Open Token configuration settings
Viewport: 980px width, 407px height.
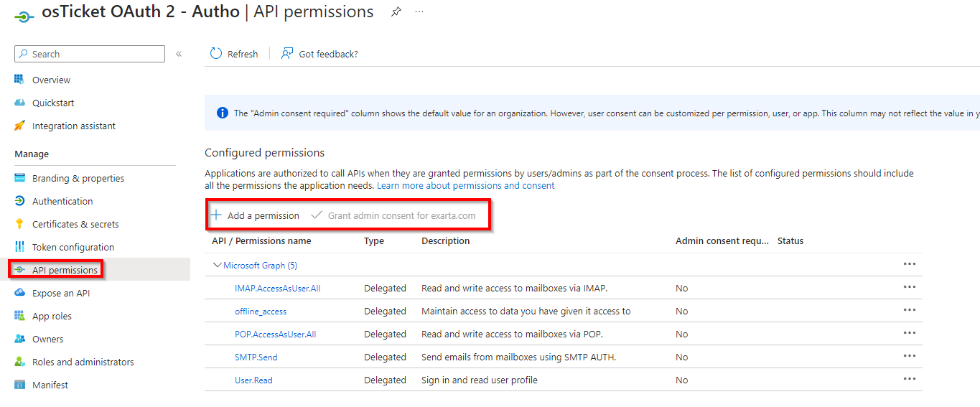(73, 247)
